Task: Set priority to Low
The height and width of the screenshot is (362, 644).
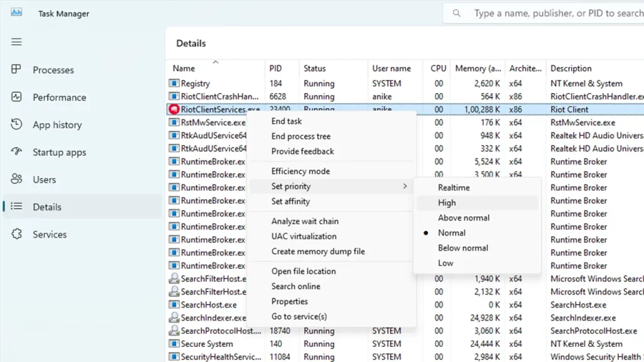Action: click(x=477, y=263)
